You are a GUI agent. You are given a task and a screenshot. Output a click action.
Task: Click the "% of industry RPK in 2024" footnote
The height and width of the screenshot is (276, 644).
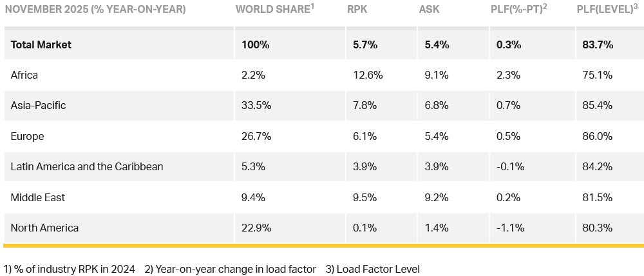(x=69, y=269)
